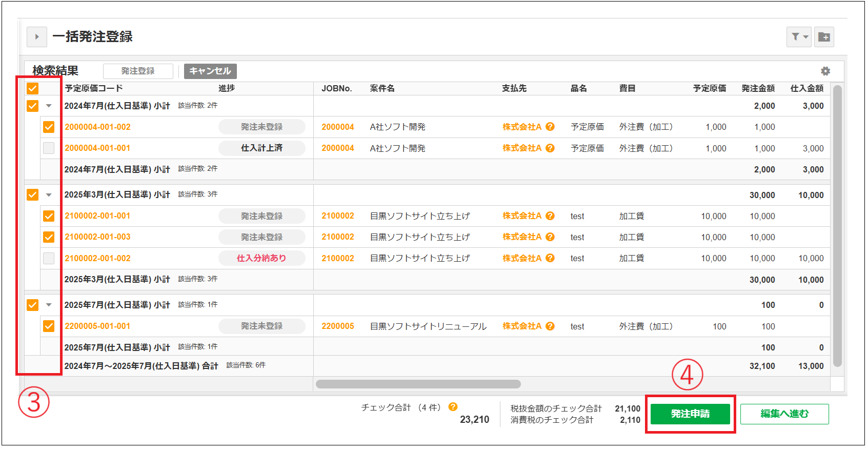Sort by 発注金額 column header
The width and height of the screenshot is (868, 449).
point(758,88)
